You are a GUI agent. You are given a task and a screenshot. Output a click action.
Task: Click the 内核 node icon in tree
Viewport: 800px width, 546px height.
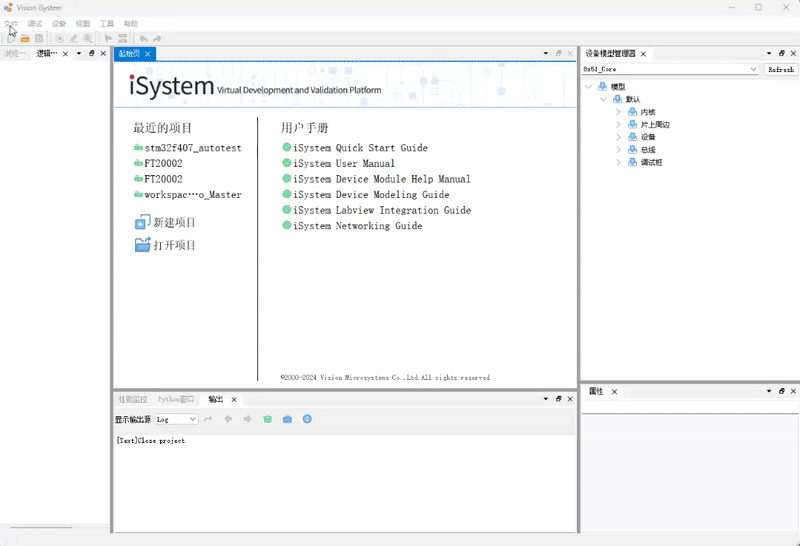tap(633, 112)
